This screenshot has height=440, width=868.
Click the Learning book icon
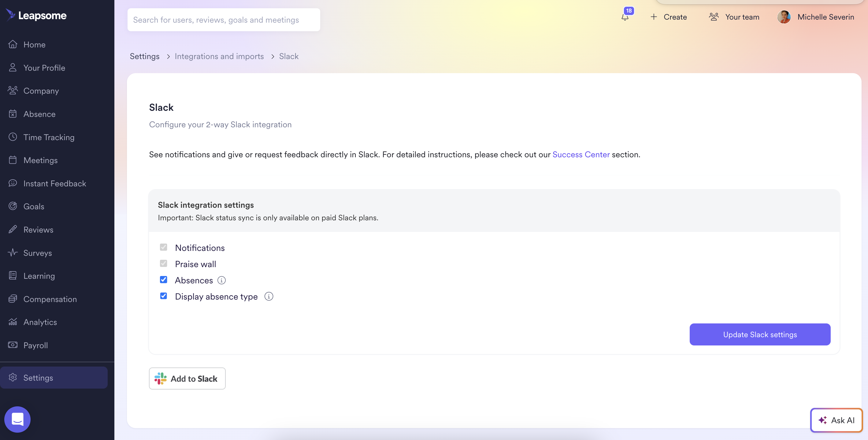pos(13,275)
